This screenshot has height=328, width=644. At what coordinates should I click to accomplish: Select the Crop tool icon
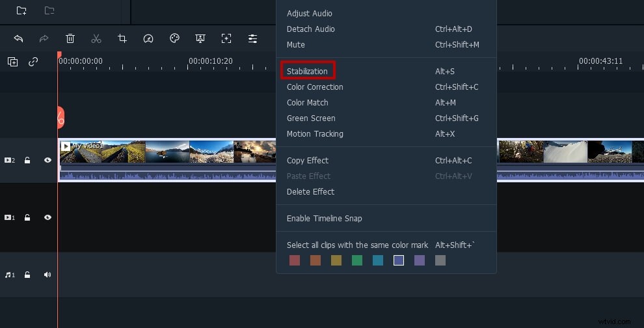pyautogui.click(x=122, y=38)
